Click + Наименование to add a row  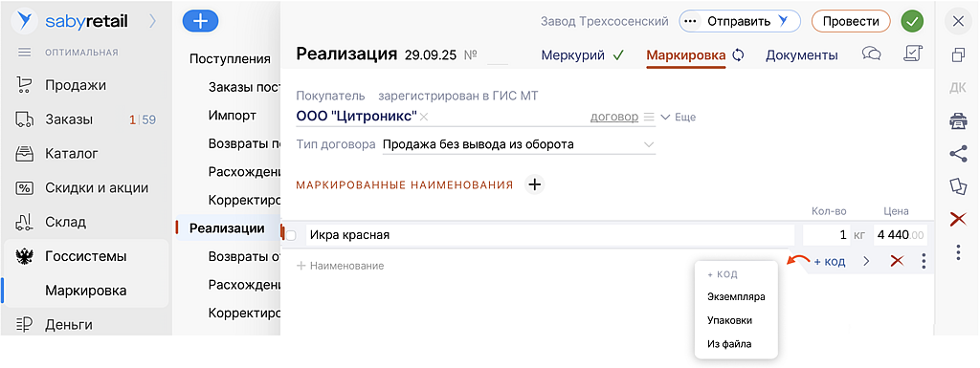(x=340, y=266)
